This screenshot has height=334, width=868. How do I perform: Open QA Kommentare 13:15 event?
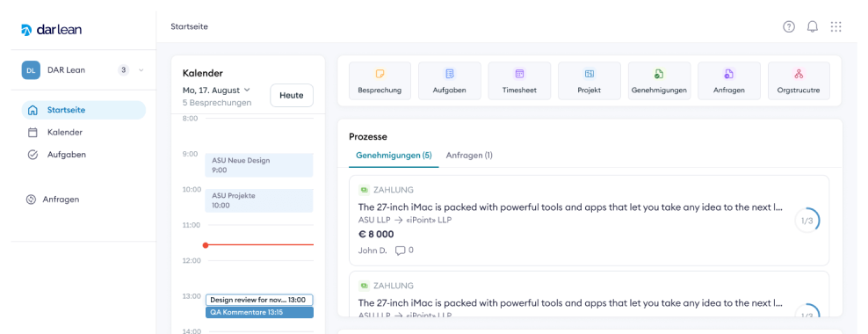pyautogui.click(x=259, y=312)
